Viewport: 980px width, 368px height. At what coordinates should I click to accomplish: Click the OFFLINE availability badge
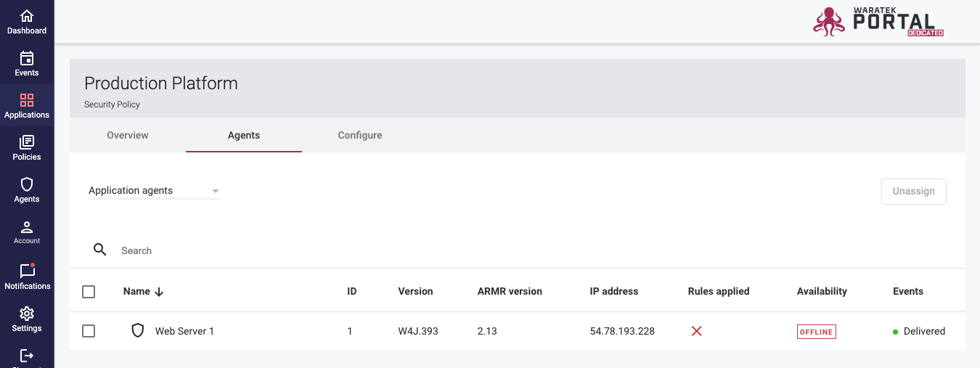(817, 332)
